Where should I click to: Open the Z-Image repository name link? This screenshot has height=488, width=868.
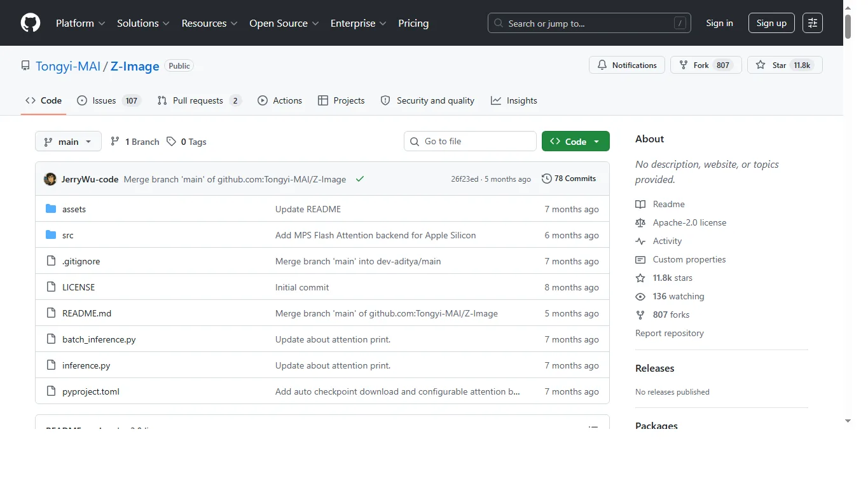click(135, 66)
